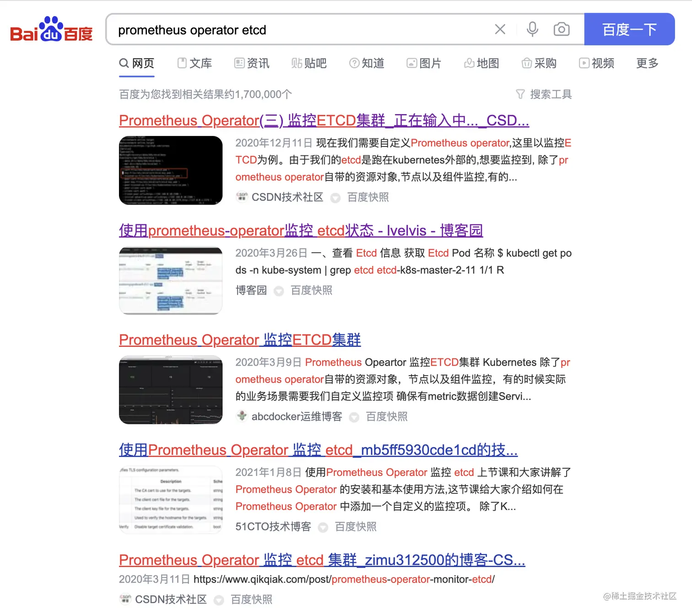692x616 pixels.
Task: Click CSDN favicon on the last result
Action: pyautogui.click(x=125, y=599)
